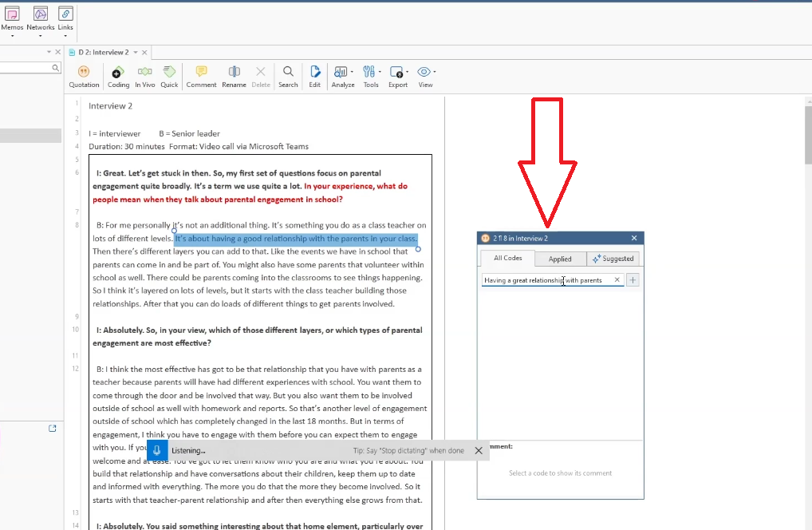
Task: Expand the Analyze dropdown
Action: pyautogui.click(x=343, y=76)
